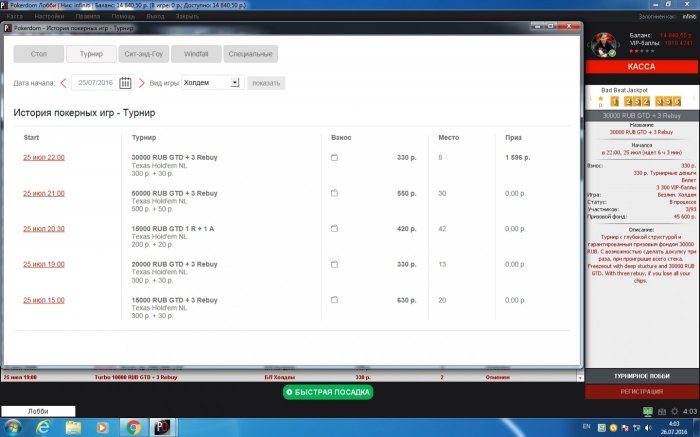The image size is (700, 437).
Task: Launch Internet Explorer from the taskbar
Action: pyautogui.click(x=43, y=428)
